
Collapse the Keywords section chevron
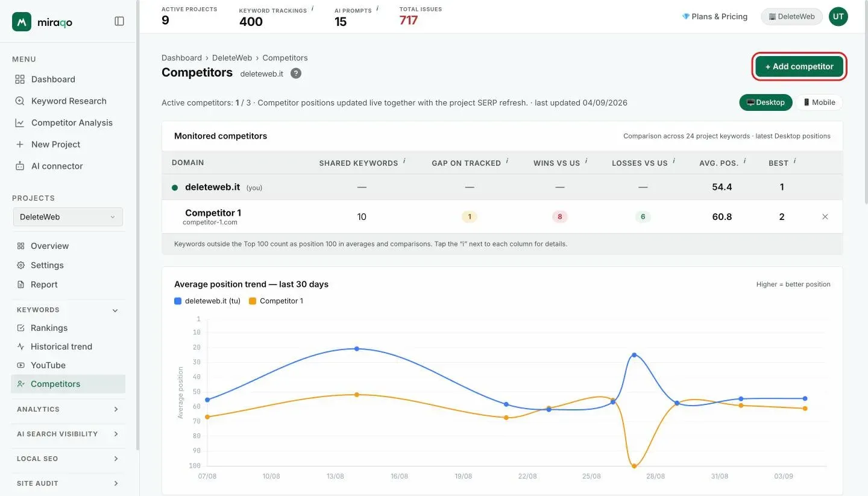(115, 310)
